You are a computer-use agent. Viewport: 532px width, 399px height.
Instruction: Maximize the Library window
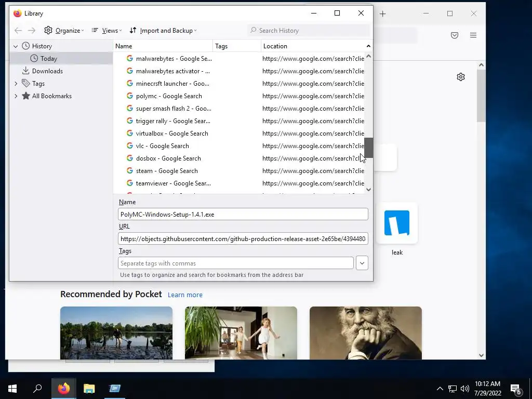[x=337, y=13]
